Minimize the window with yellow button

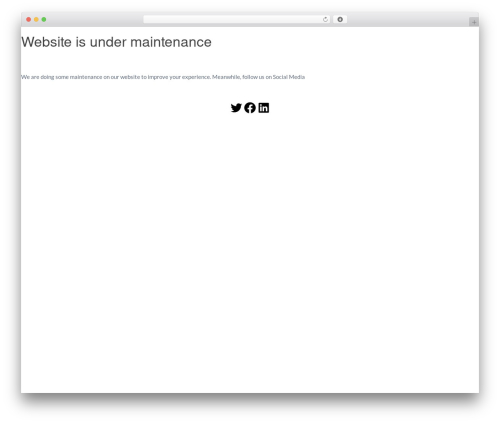point(36,20)
